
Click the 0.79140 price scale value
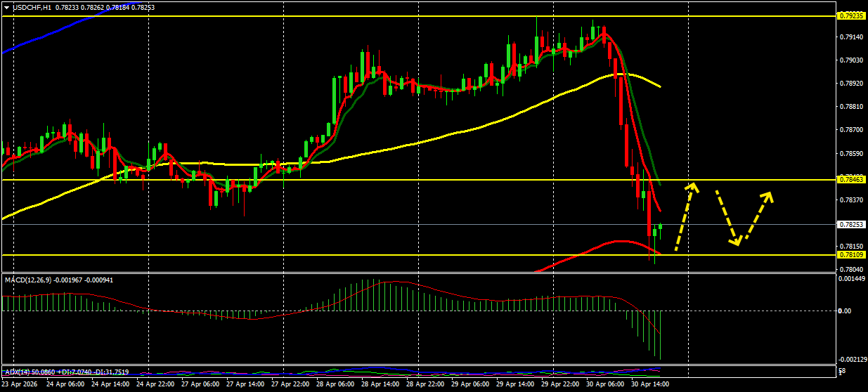click(852, 37)
